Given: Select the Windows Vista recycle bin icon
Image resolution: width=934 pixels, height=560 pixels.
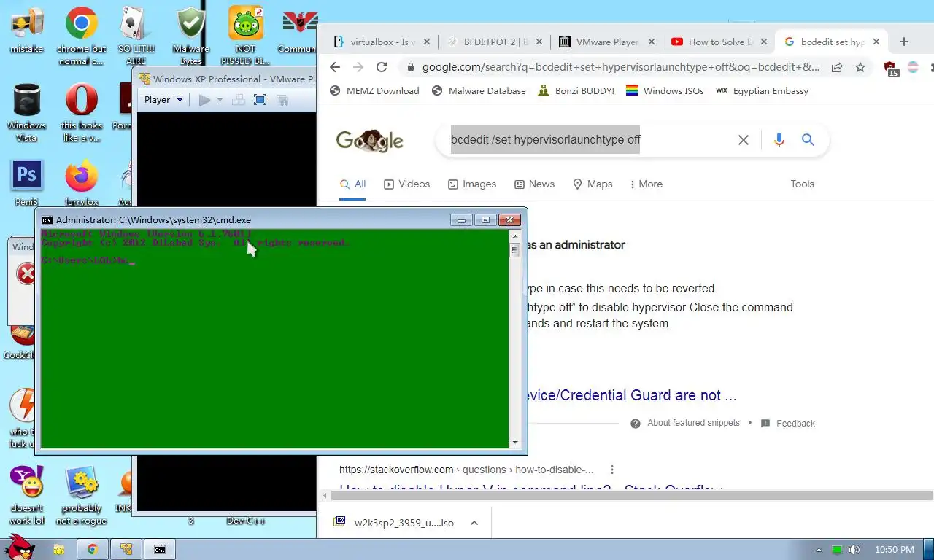Looking at the screenshot, I should point(26,112).
